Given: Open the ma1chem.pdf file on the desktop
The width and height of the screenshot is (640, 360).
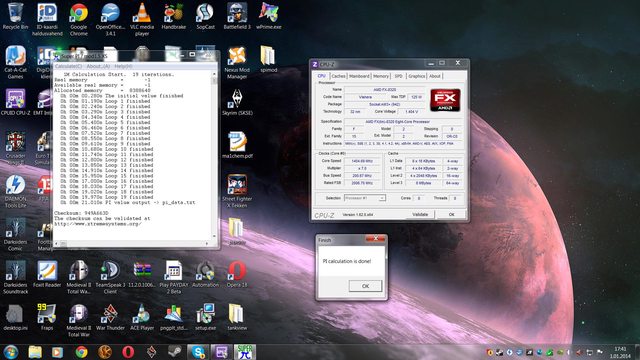Looking at the screenshot, I should pyautogui.click(x=237, y=145).
